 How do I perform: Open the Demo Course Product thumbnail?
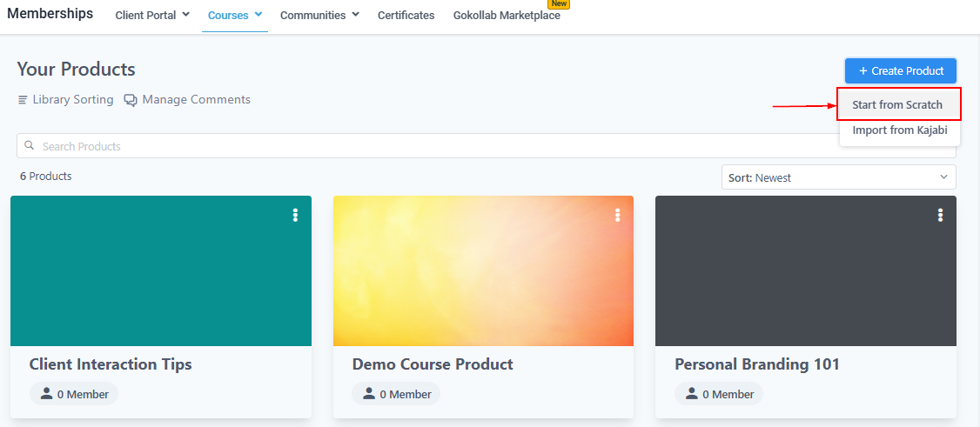pos(483,270)
